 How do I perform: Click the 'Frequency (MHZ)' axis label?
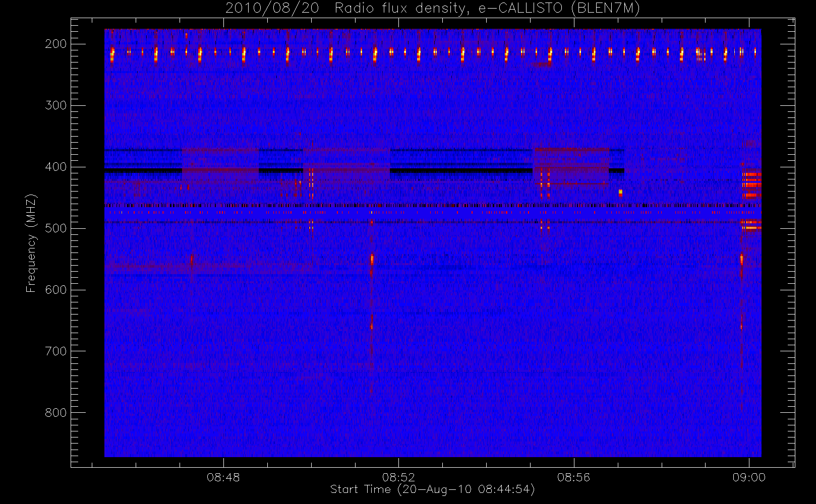point(31,243)
